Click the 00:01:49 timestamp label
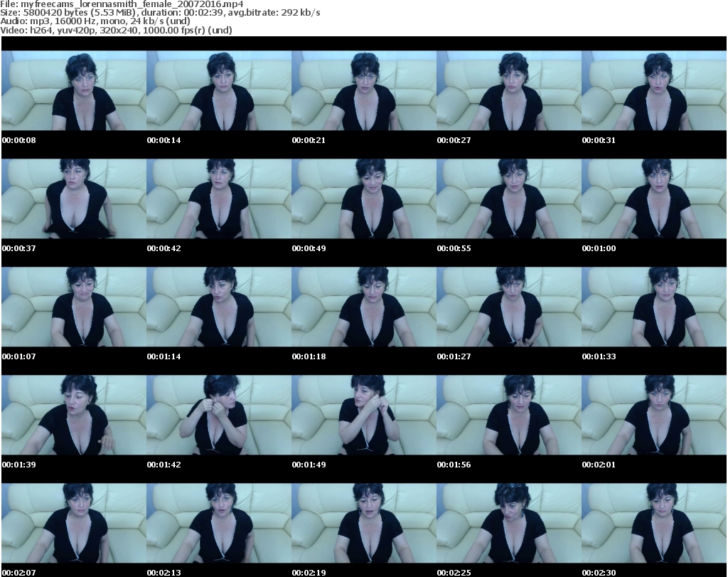This screenshot has width=728, height=577. click(x=309, y=465)
